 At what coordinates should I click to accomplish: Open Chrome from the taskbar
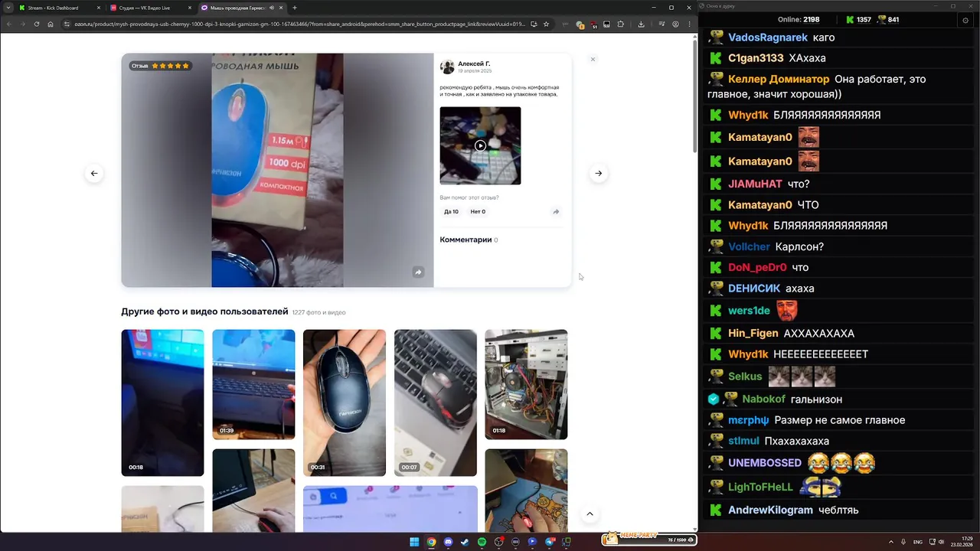point(431,542)
